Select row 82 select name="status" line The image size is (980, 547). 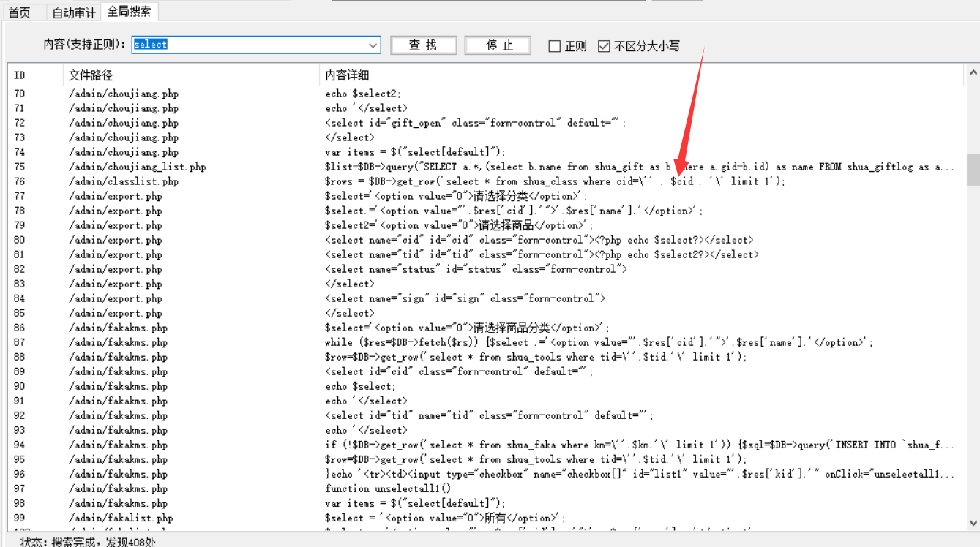click(x=476, y=269)
